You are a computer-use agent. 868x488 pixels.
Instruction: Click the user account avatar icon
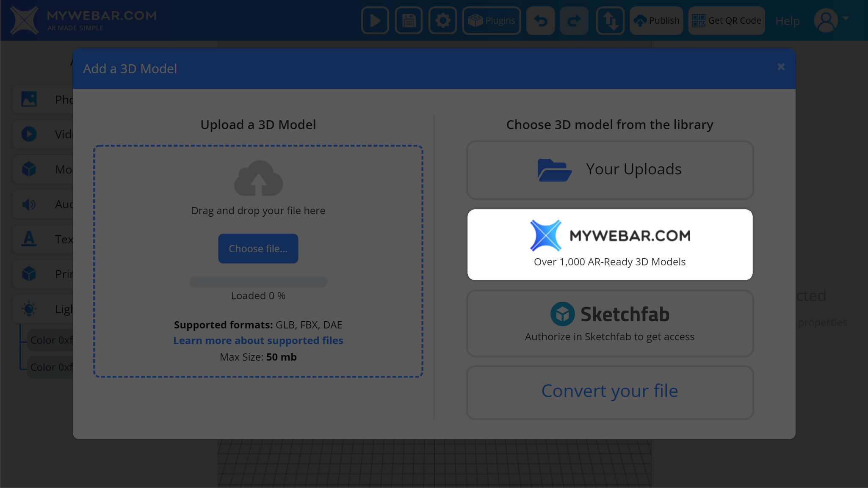tap(826, 20)
